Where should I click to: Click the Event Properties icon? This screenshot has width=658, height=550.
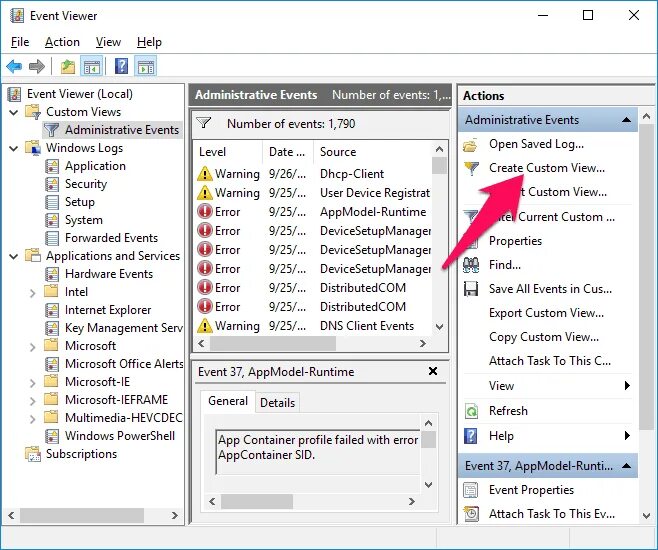tap(470, 490)
